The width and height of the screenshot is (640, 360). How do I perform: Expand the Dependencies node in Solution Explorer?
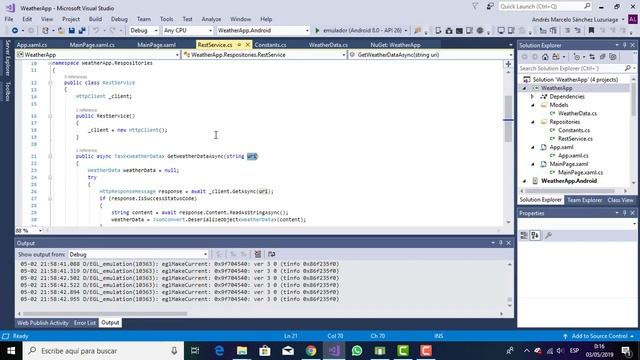(532, 97)
